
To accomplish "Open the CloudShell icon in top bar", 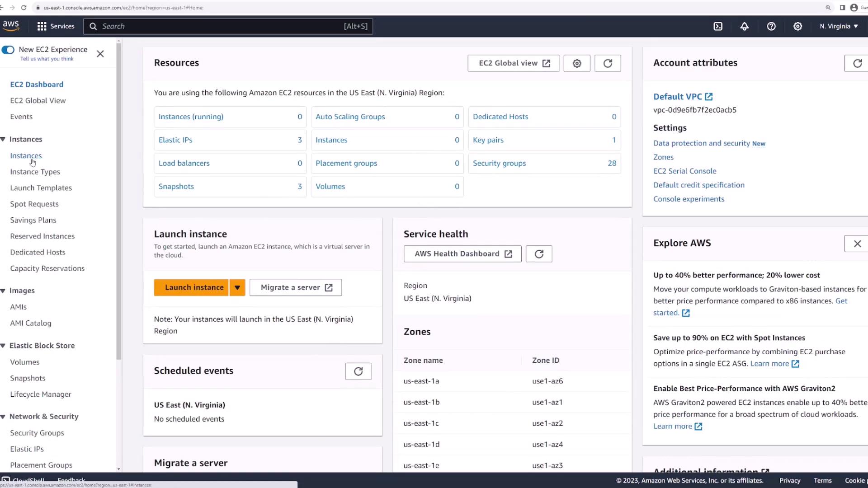I will pyautogui.click(x=718, y=26).
